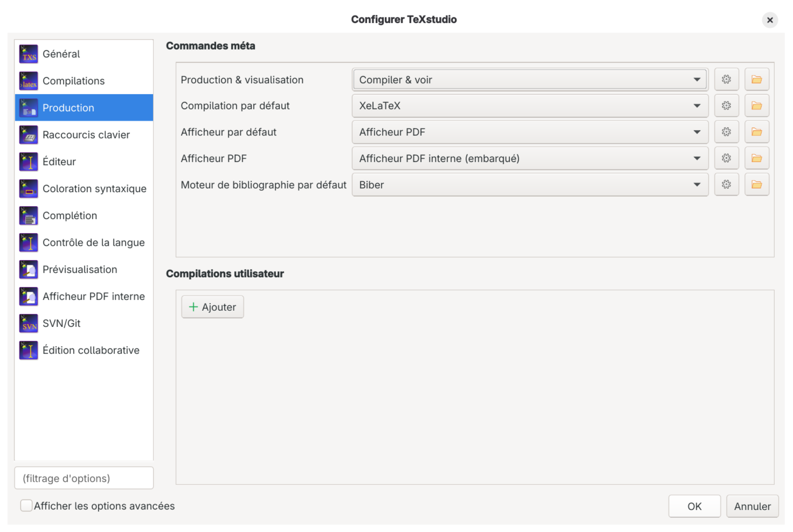The height and width of the screenshot is (532, 793).
Task: Click folder icon for Compilation par défaut
Action: click(757, 105)
